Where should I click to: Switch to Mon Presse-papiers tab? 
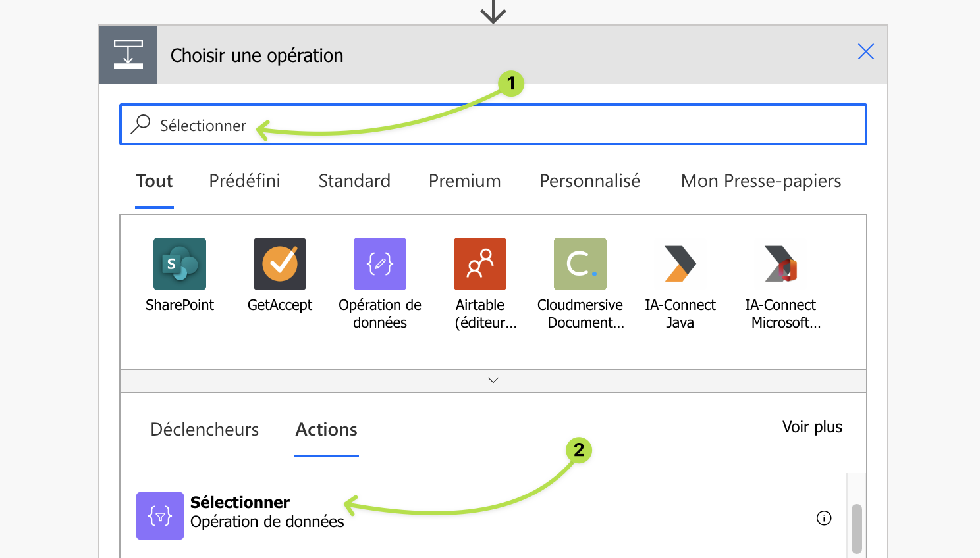[x=761, y=181]
